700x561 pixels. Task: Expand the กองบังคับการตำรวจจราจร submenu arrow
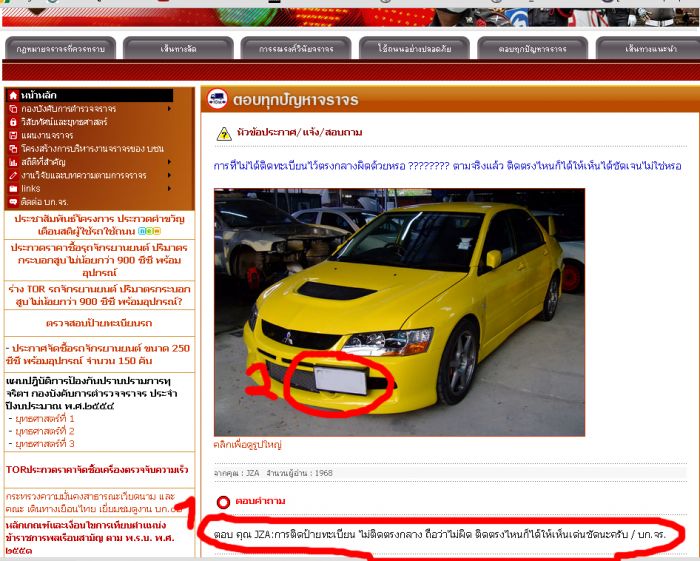[x=170, y=108]
